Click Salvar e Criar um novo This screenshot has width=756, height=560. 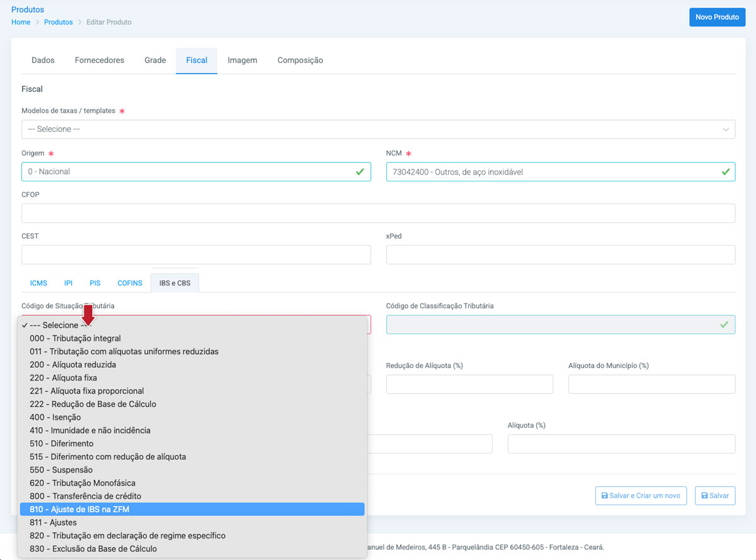(x=640, y=496)
